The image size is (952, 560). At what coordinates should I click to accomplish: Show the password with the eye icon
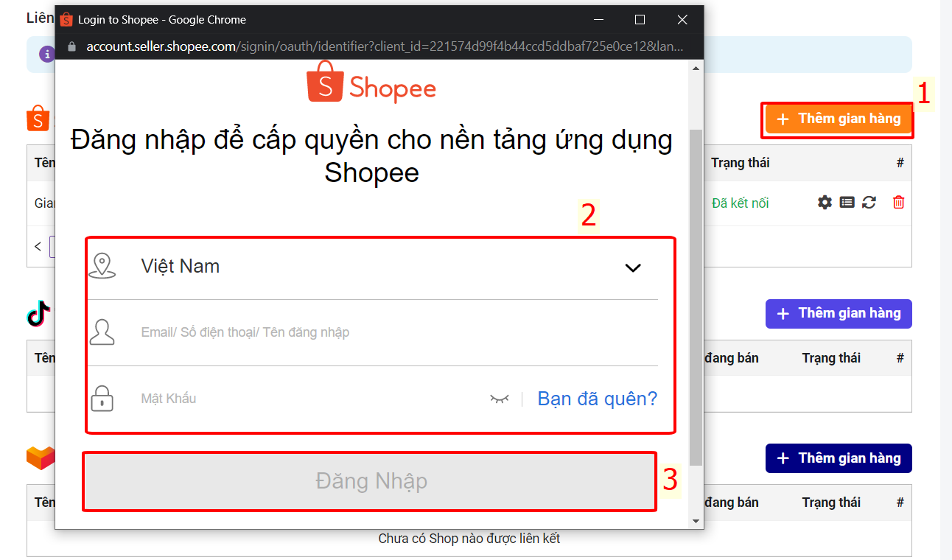pos(500,399)
